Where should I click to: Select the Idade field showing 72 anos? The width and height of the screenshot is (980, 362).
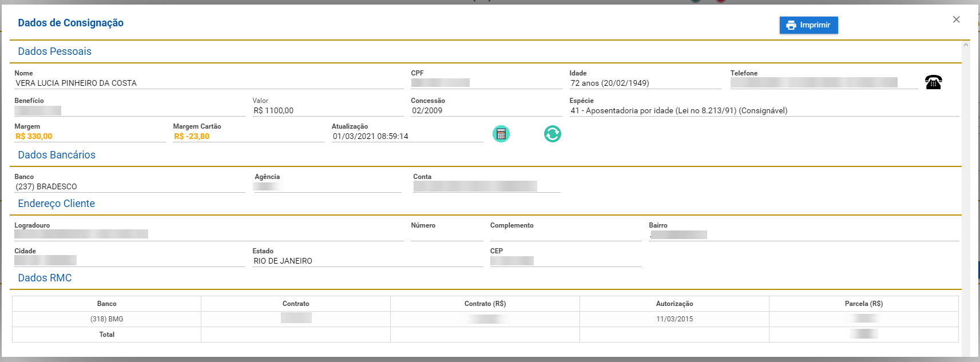pyautogui.click(x=645, y=83)
